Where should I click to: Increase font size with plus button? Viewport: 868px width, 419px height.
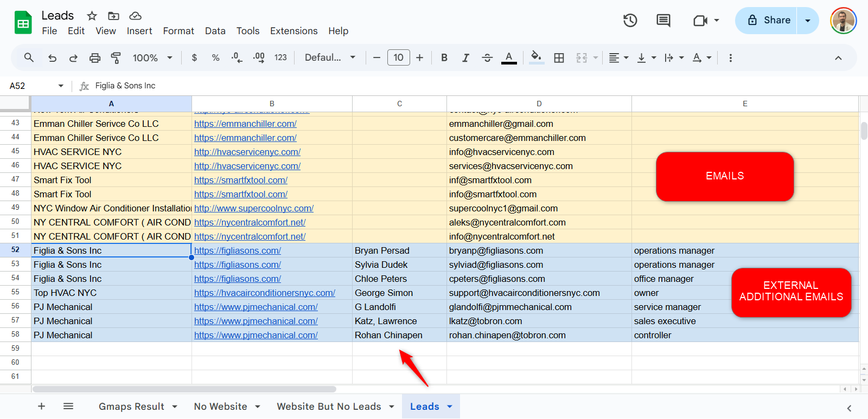click(x=419, y=57)
